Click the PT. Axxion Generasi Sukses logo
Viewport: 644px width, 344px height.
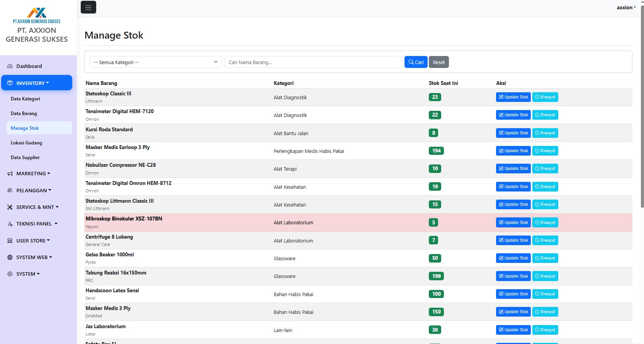tap(37, 15)
